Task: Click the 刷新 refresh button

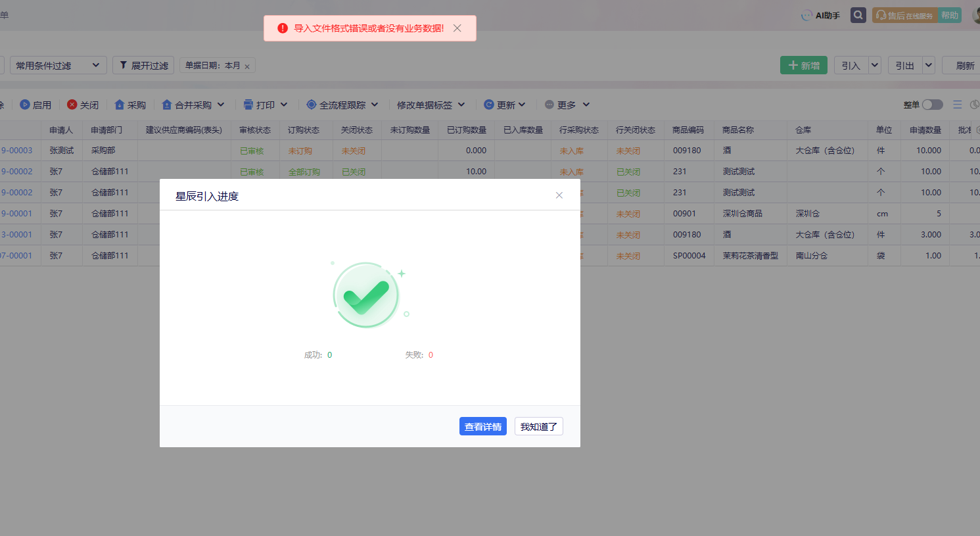Action: [964, 66]
